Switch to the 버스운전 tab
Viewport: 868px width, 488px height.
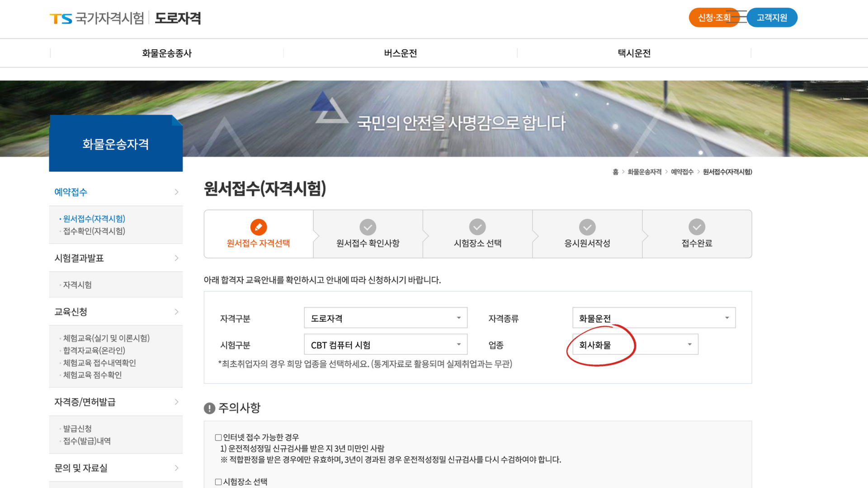(400, 53)
